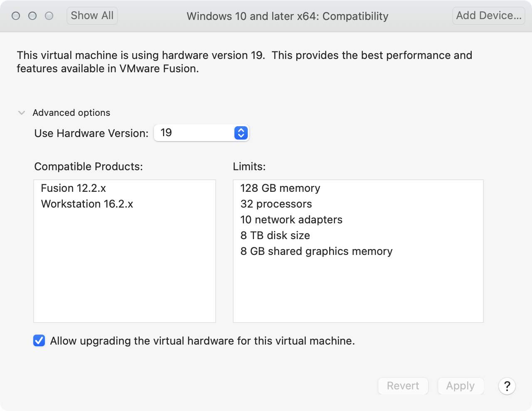Click the Add Device... button
The image size is (532, 411).
(488, 16)
